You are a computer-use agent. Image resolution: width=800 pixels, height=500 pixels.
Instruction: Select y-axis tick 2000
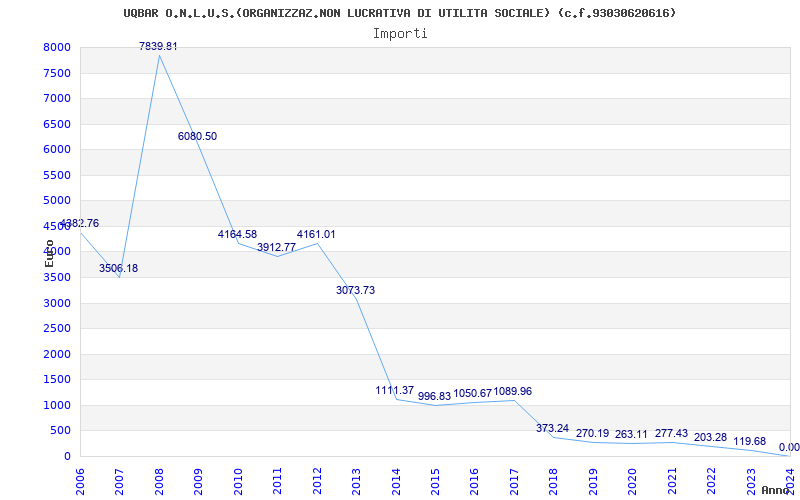click(57, 354)
